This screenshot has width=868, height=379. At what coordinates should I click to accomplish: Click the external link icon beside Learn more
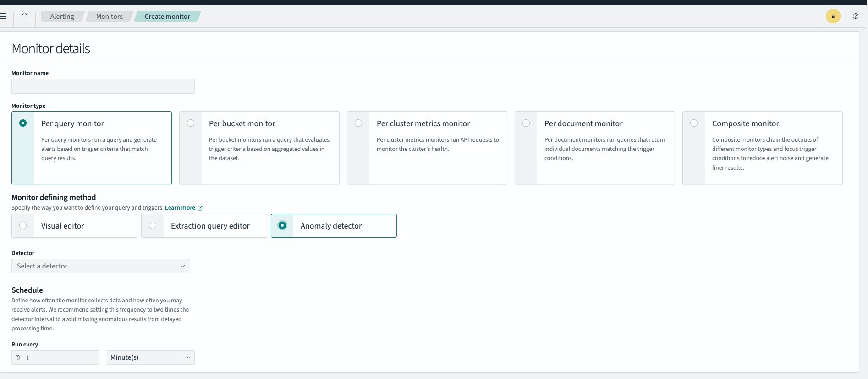(200, 208)
